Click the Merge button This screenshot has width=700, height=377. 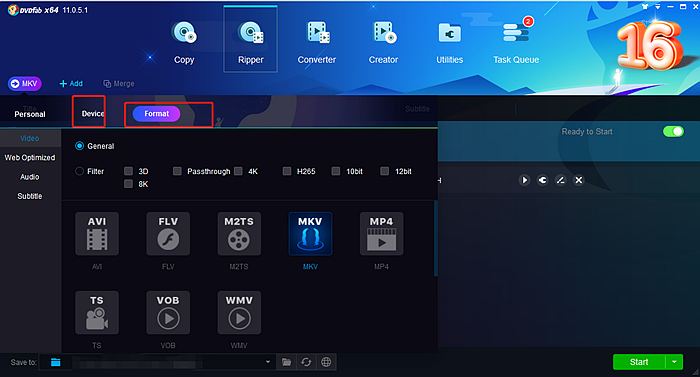(119, 84)
